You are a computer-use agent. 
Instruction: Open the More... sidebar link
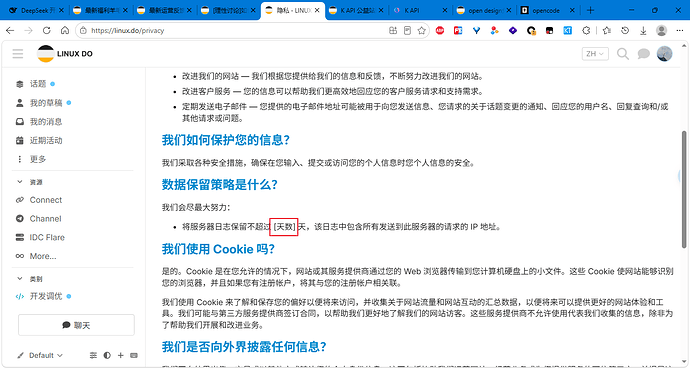tap(43, 256)
